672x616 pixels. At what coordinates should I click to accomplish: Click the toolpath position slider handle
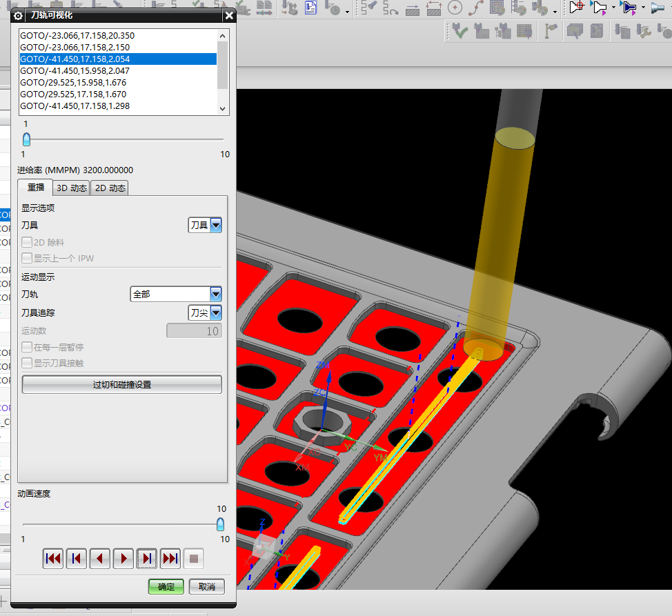pyautogui.click(x=27, y=139)
